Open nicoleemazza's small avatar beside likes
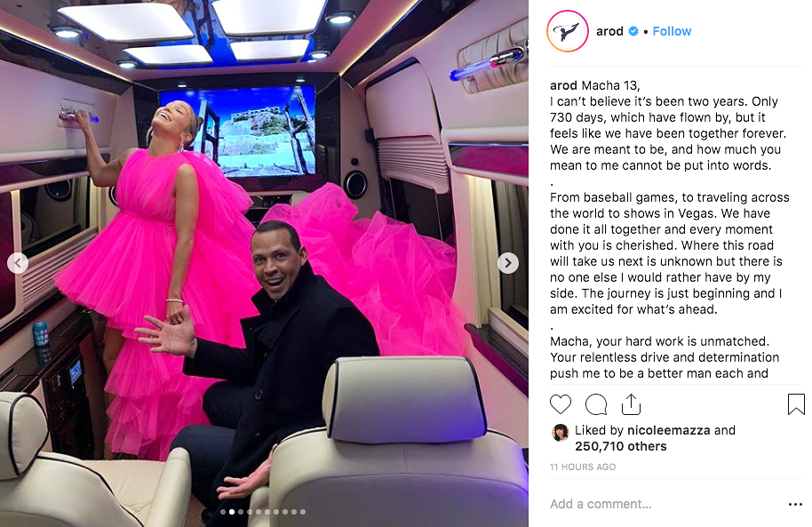 561,432
